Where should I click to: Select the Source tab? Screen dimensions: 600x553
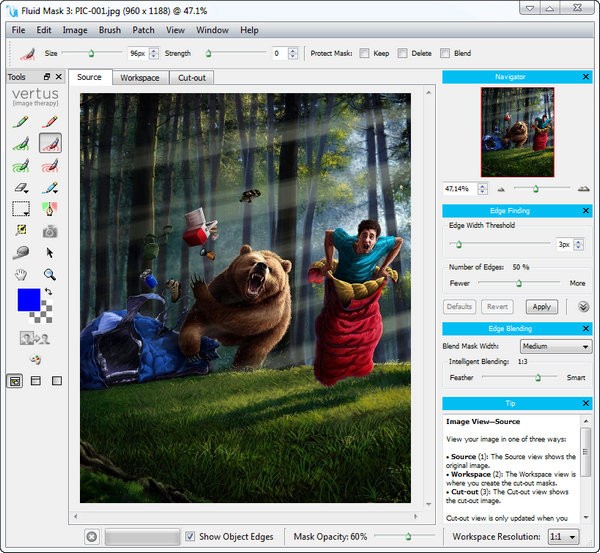click(90, 77)
